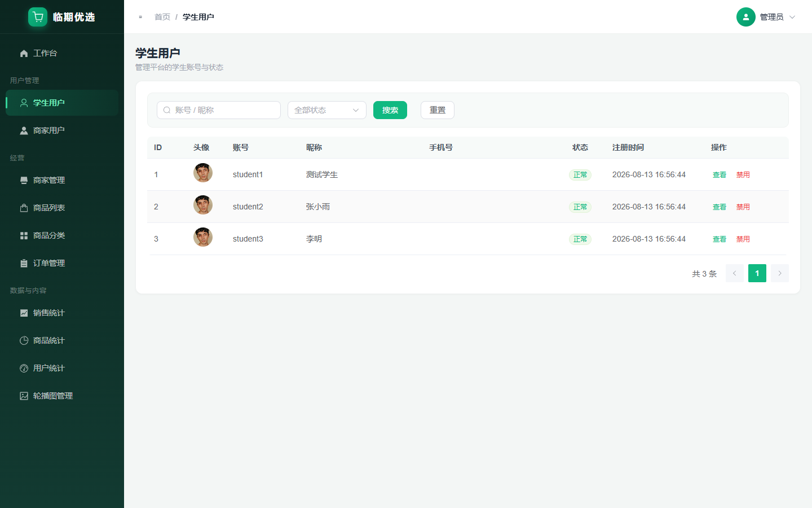Navigate to 订单管理 menu item

(62, 263)
